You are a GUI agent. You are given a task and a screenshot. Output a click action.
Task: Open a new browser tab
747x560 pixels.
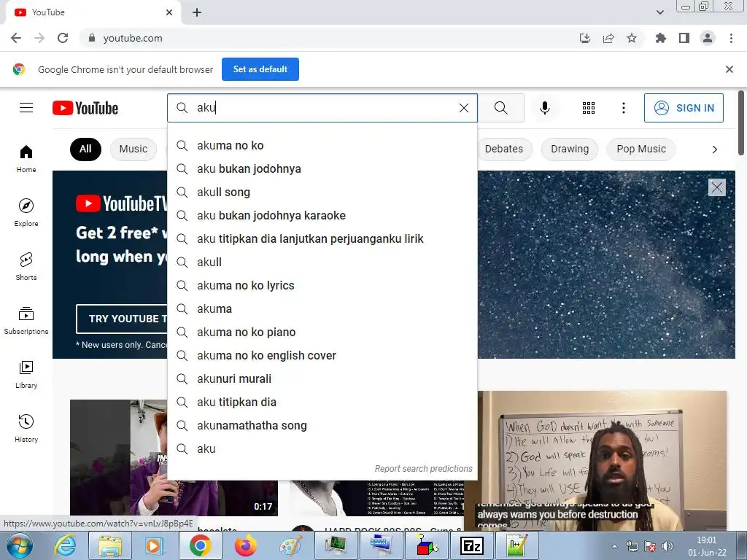tap(197, 12)
